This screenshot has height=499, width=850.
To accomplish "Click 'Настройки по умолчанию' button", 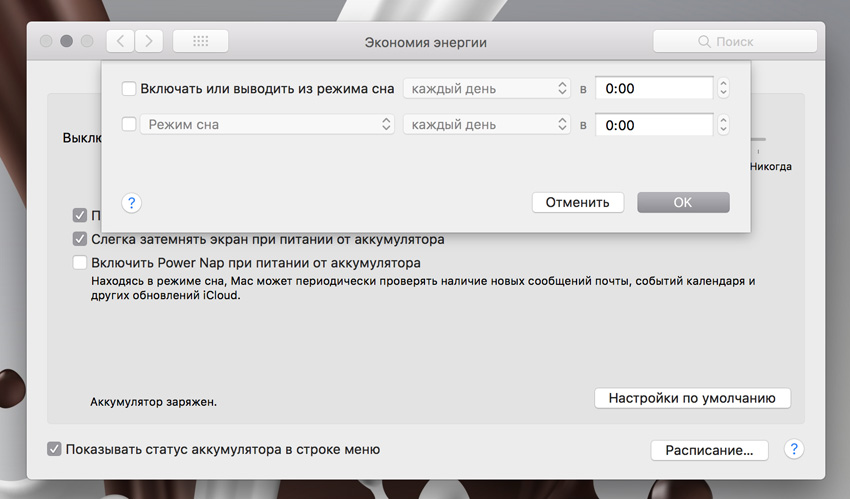I will point(692,398).
